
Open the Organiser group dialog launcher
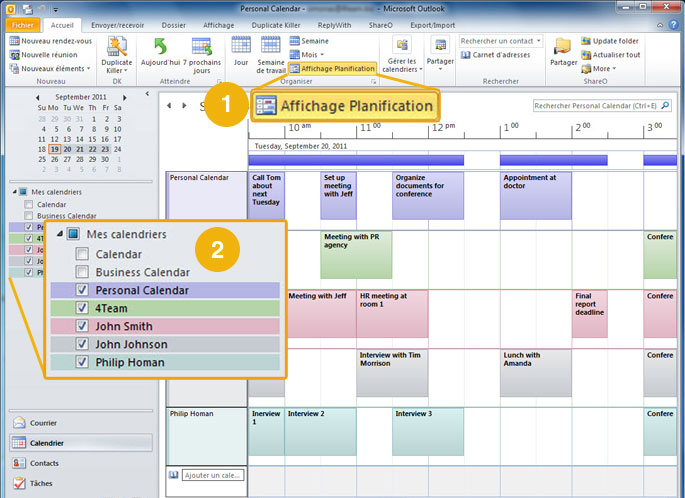tap(374, 81)
